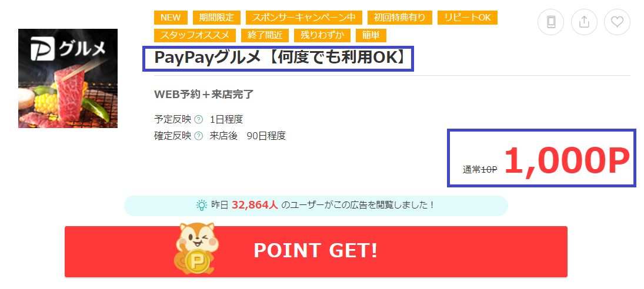Select the 簡単 tag

tap(371, 35)
